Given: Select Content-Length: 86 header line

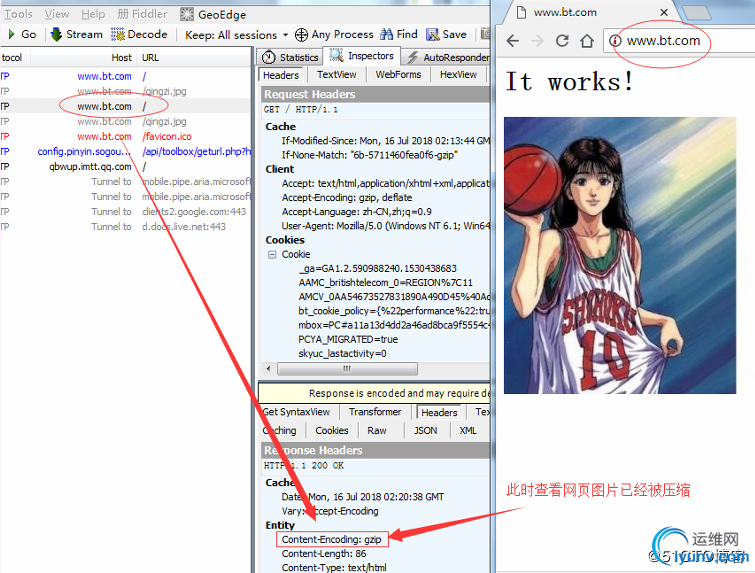Looking at the screenshot, I should [324, 554].
